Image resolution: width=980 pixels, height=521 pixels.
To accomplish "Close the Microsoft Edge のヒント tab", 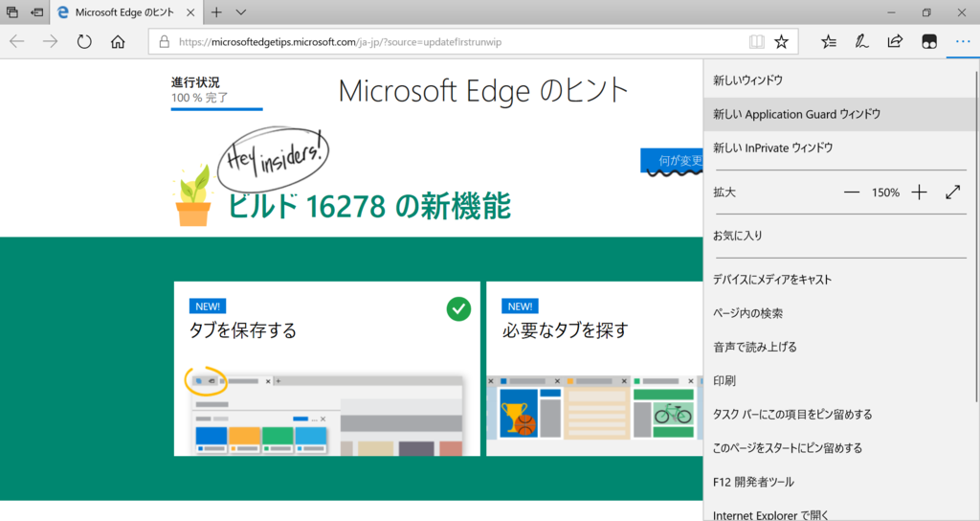I will point(190,12).
